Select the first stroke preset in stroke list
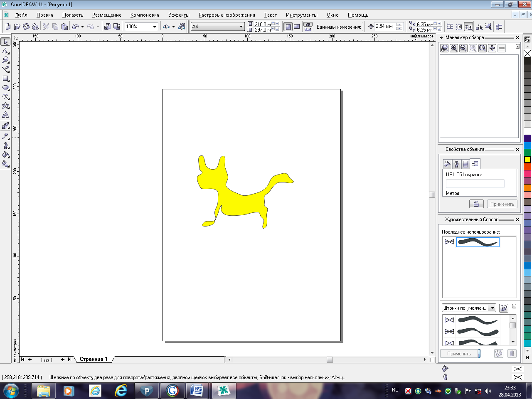The width and height of the screenshot is (532, 399). (478, 320)
